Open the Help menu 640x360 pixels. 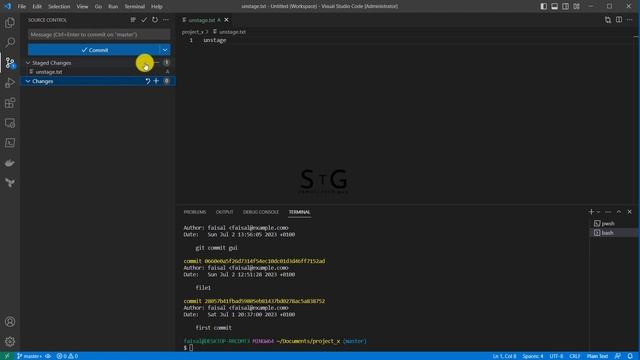tap(157, 6)
